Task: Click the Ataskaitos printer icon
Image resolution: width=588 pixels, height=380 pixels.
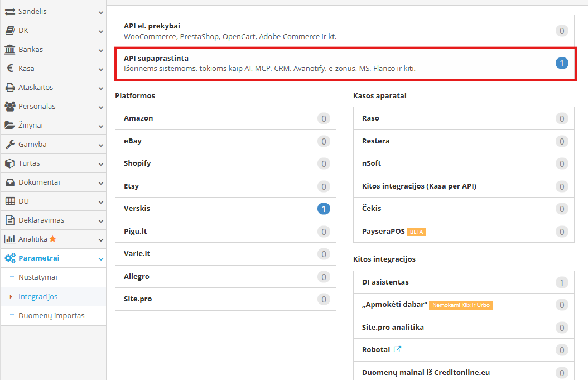Action: 10,88
